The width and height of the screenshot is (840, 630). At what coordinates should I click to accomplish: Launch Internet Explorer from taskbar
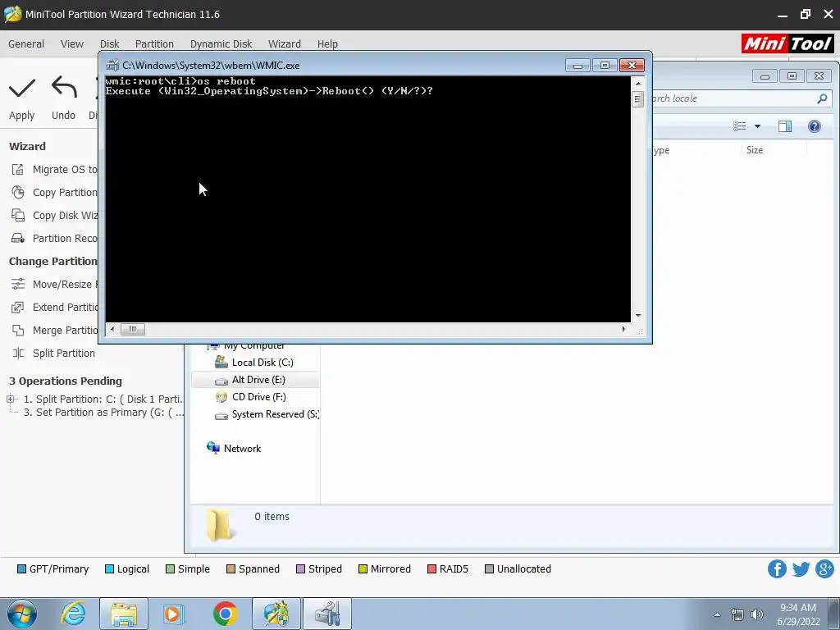click(73, 614)
